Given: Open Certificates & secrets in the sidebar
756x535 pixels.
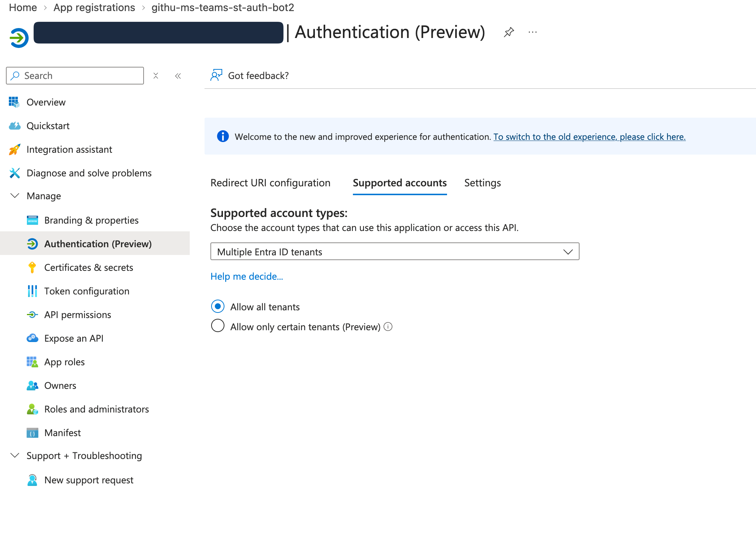Looking at the screenshot, I should pos(95,267).
